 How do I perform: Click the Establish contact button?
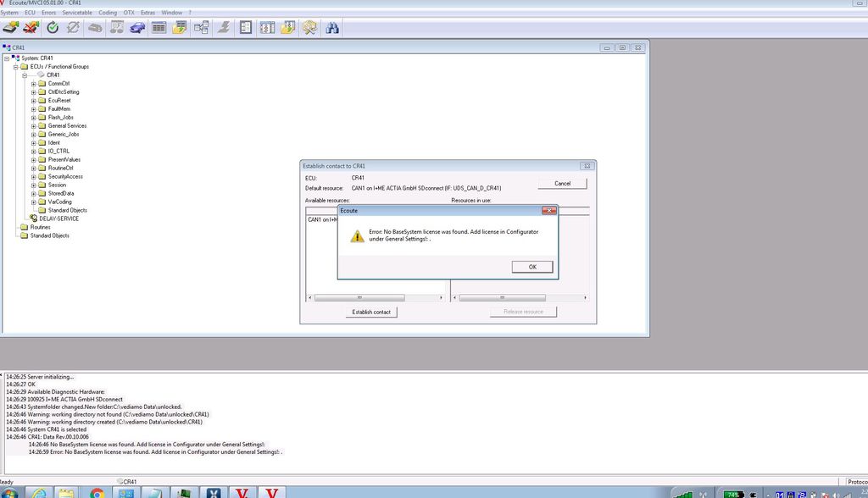[x=371, y=312]
